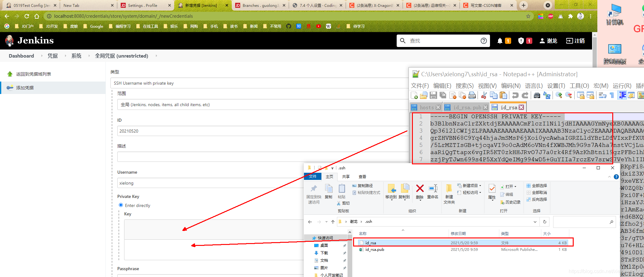Close the id_rsa tab in Notepad++
This screenshot has height=277, width=644.
(521, 107)
